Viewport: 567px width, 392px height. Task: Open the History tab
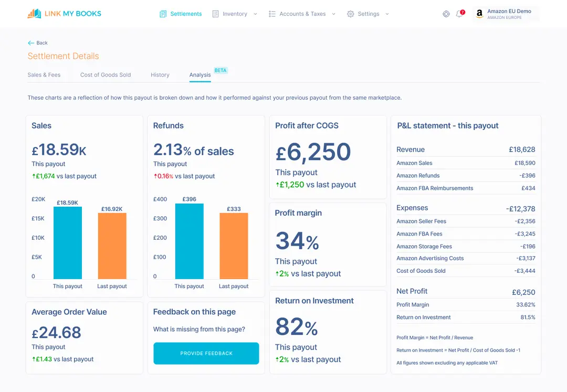pos(160,75)
